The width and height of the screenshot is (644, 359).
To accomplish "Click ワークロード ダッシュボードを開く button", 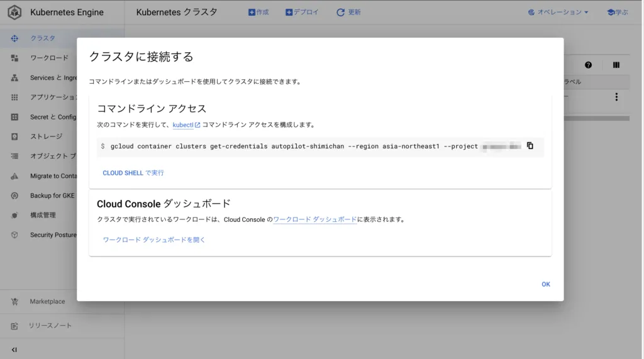I will click(x=153, y=240).
